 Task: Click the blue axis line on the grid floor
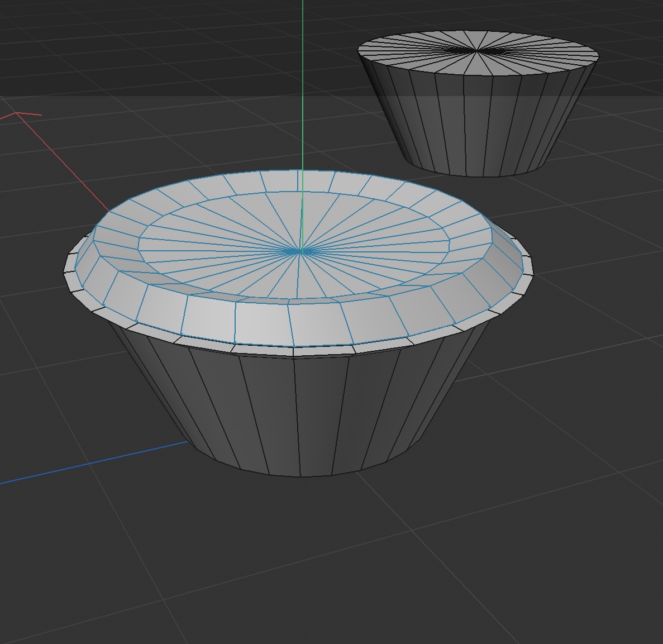pyautogui.click(x=93, y=462)
